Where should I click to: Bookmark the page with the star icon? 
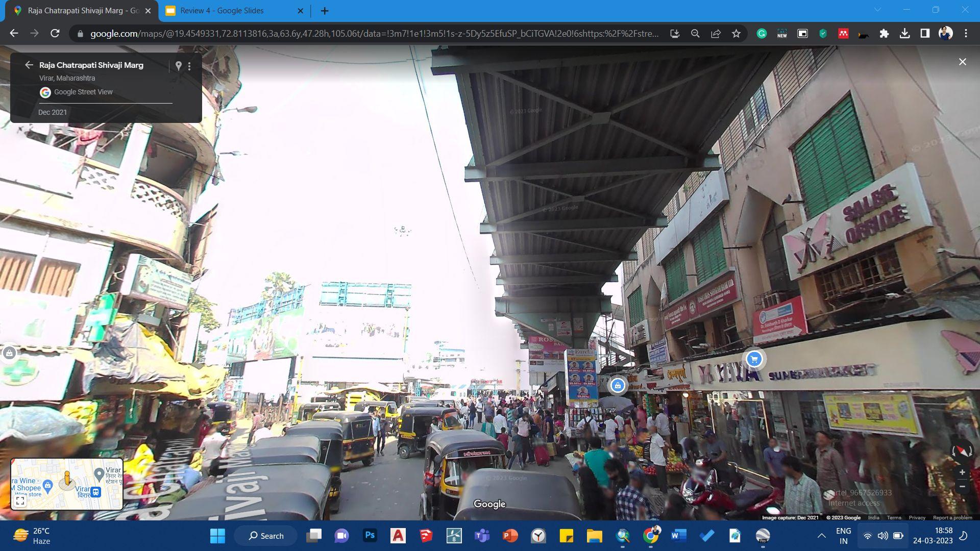[x=736, y=34]
